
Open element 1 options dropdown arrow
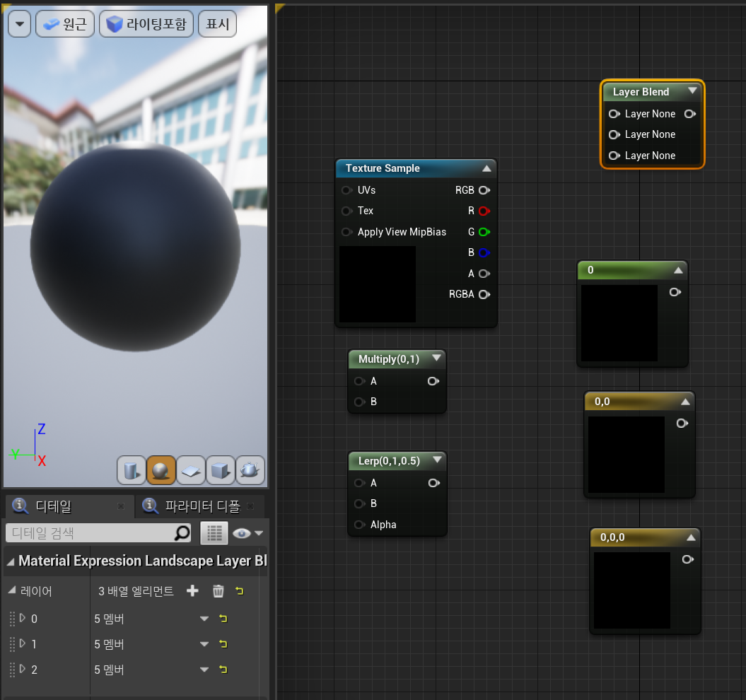[x=204, y=644]
